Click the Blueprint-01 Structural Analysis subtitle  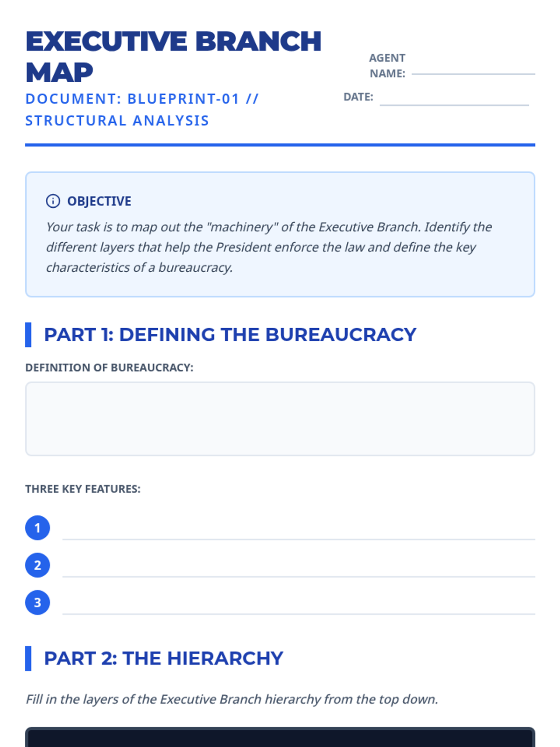pos(142,110)
